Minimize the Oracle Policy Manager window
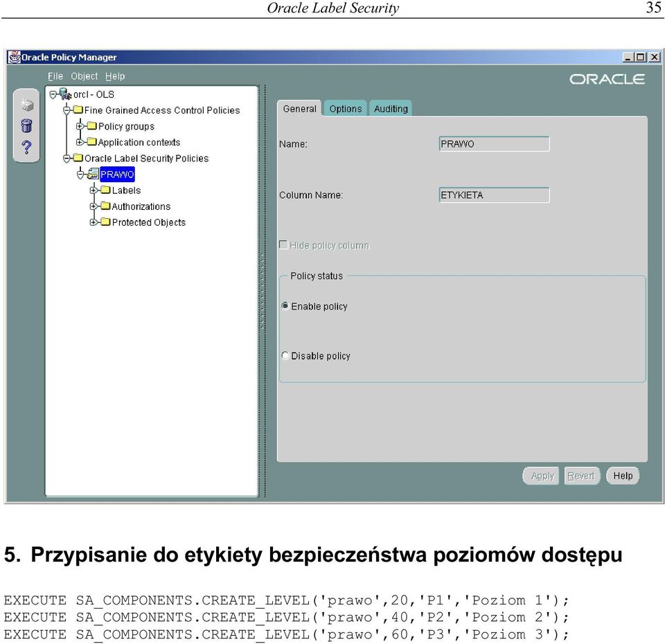 click(628, 57)
